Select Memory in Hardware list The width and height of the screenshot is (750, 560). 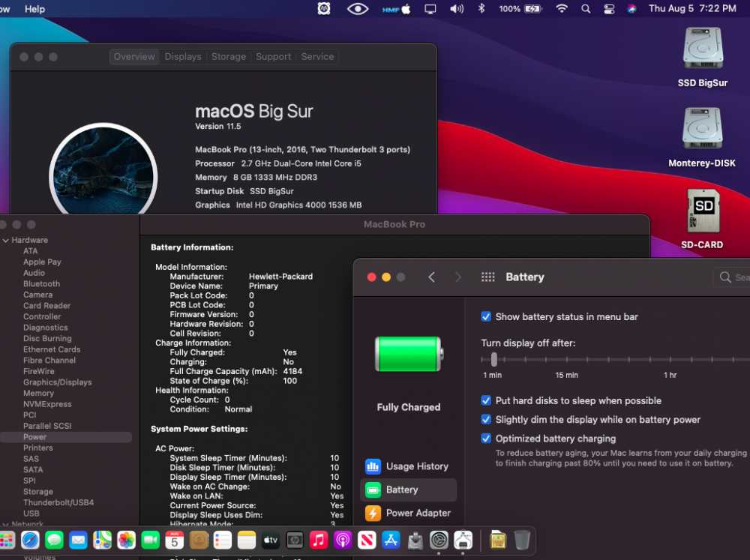point(38,393)
